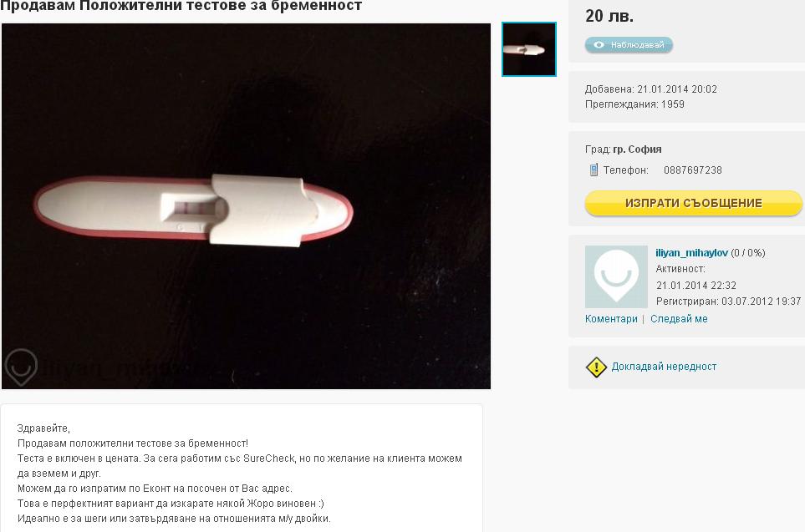Report the listing via Докладвай нередност

click(x=664, y=367)
